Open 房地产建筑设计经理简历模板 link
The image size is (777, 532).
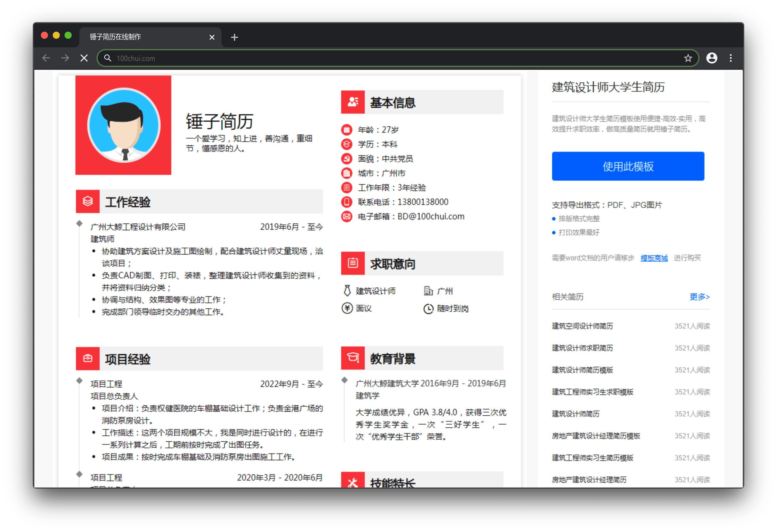[x=596, y=436]
